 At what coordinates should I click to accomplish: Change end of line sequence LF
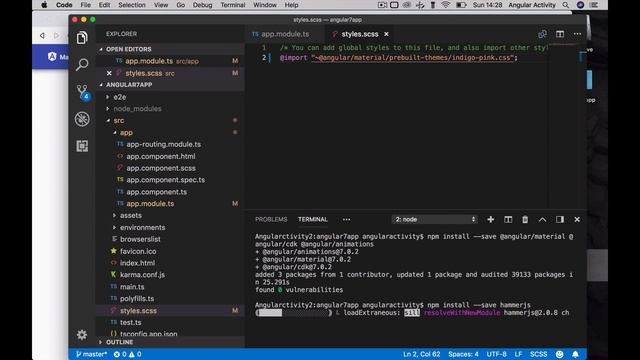[518, 354]
